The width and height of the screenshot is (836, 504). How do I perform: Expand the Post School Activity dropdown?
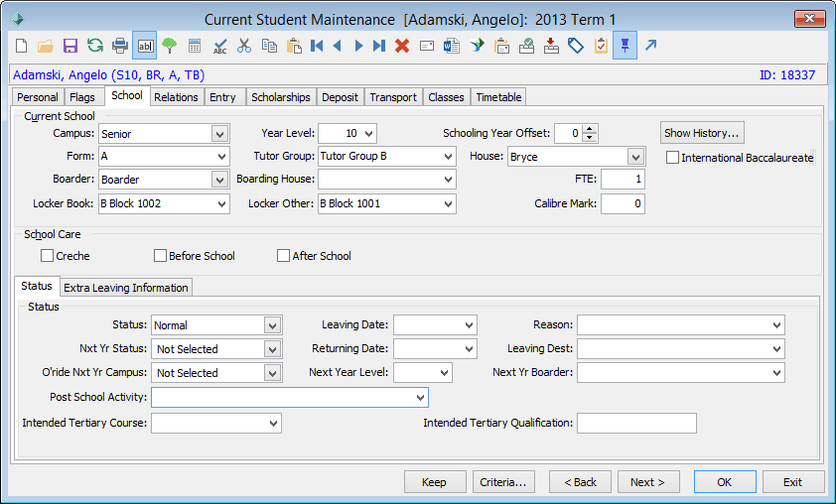click(x=421, y=398)
